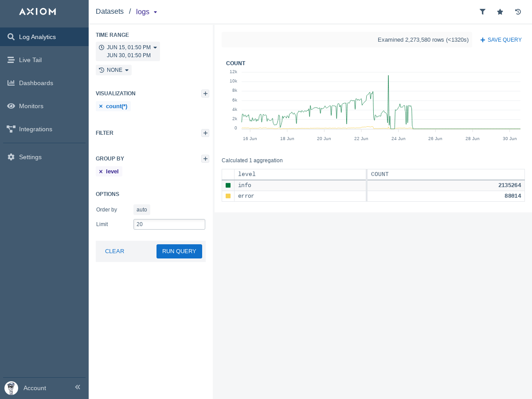The image size is (532, 399).
Task: Open query history clock icon
Action: click(x=518, y=12)
